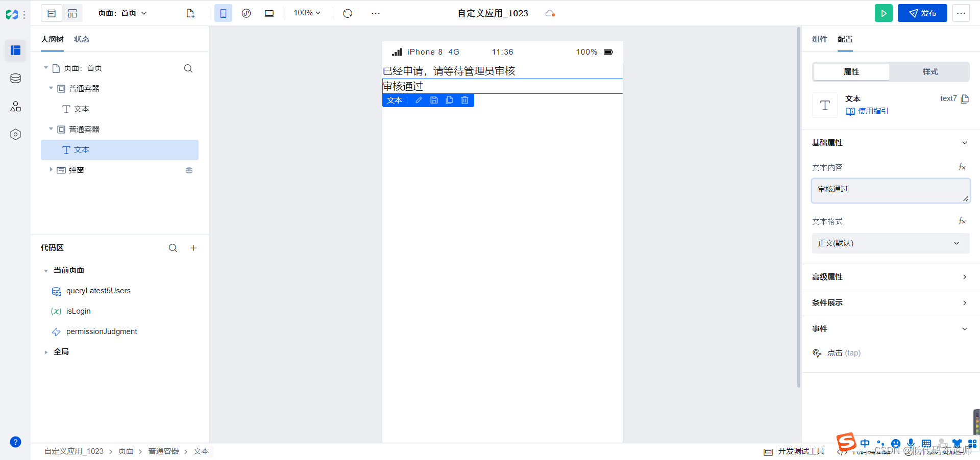This screenshot has width=980, height=460.
Task: Expand the 全局 code group
Action: (46, 352)
